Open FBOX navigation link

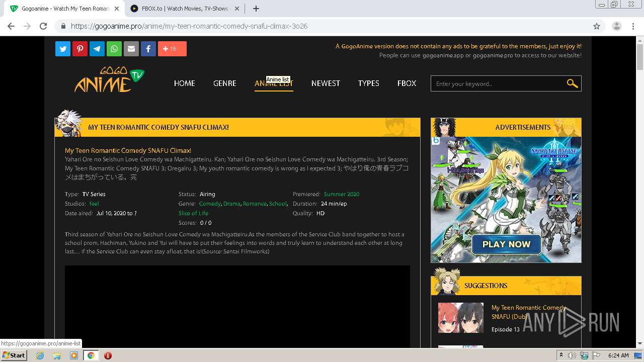click(407, 83)
